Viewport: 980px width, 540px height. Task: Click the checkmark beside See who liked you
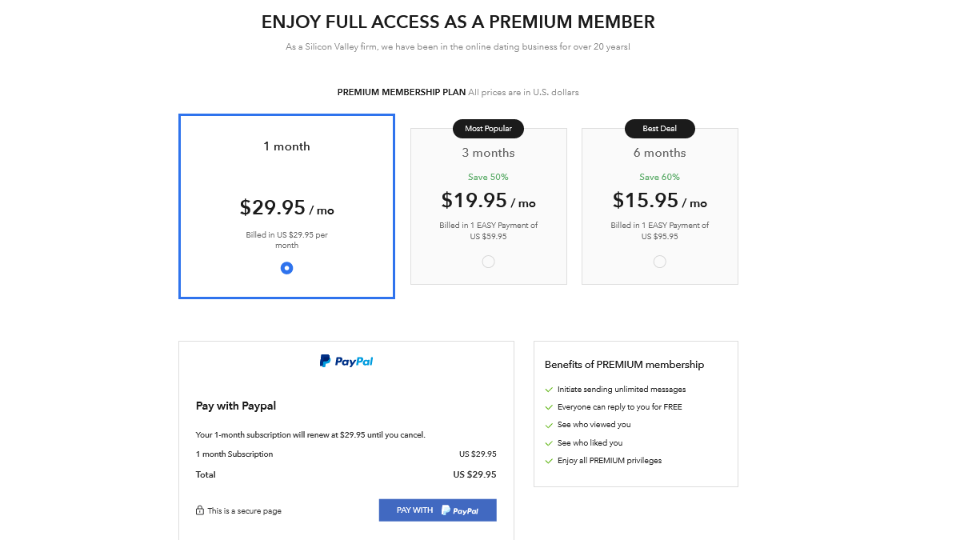tap(549, 443)
